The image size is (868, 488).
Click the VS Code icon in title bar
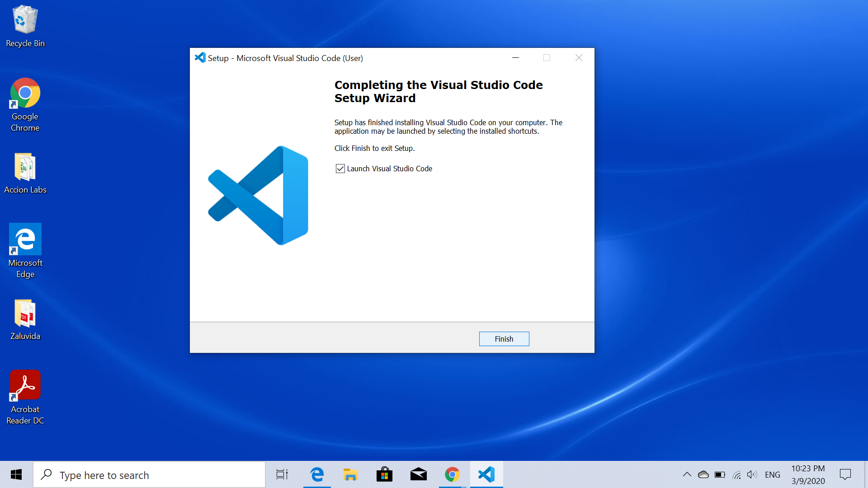click(200, 58)
